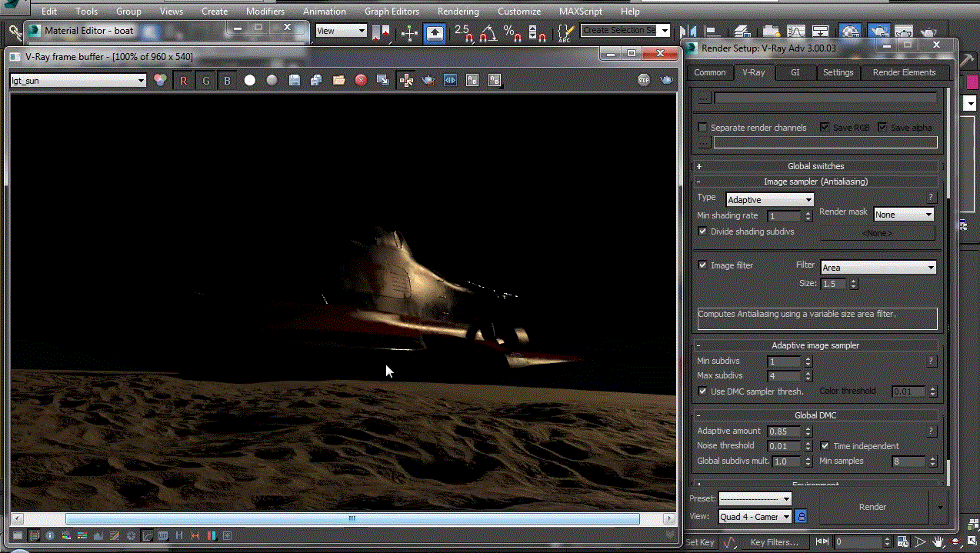Click the Render mask None button
The image size is (980, 553).
pyautogui.click(x=877, y=233)
